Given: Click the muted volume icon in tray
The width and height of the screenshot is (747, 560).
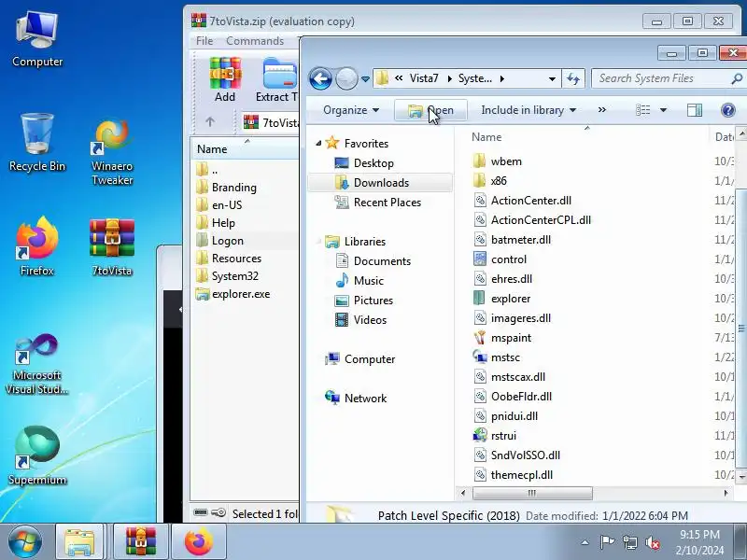Looking at the screenshot, I should [653, 542].
